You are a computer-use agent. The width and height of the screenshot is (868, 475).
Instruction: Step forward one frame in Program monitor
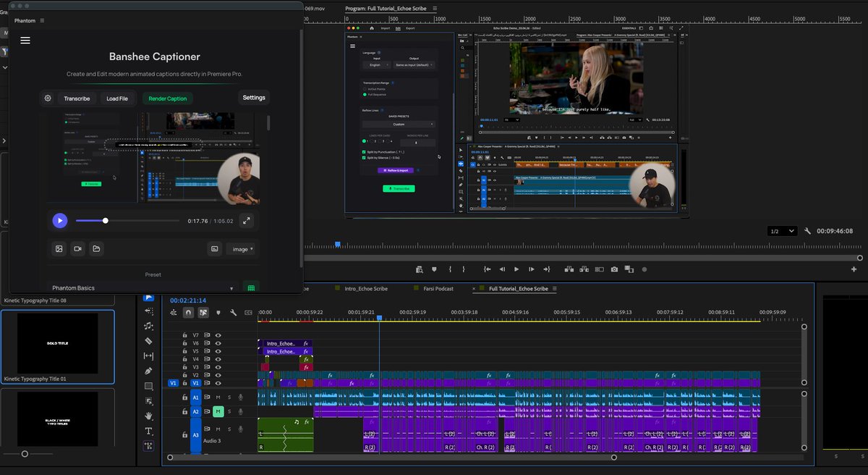tap(531, 269)
